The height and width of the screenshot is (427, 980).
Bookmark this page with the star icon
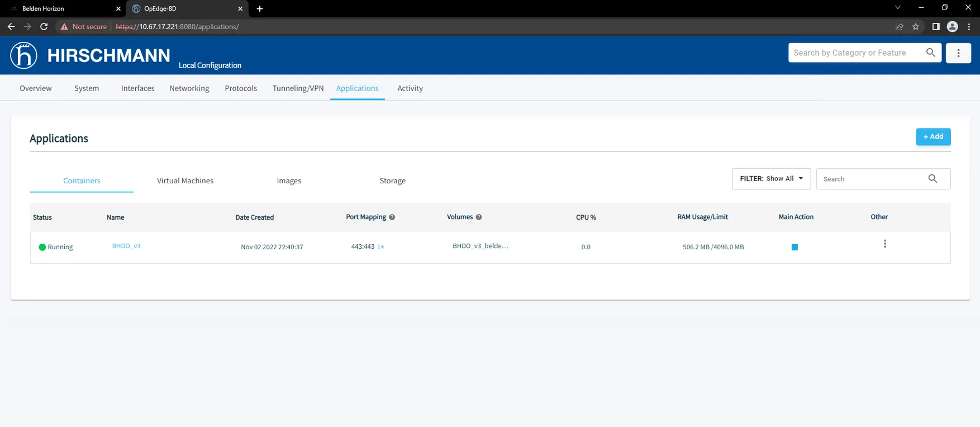[x=916, y=27]
